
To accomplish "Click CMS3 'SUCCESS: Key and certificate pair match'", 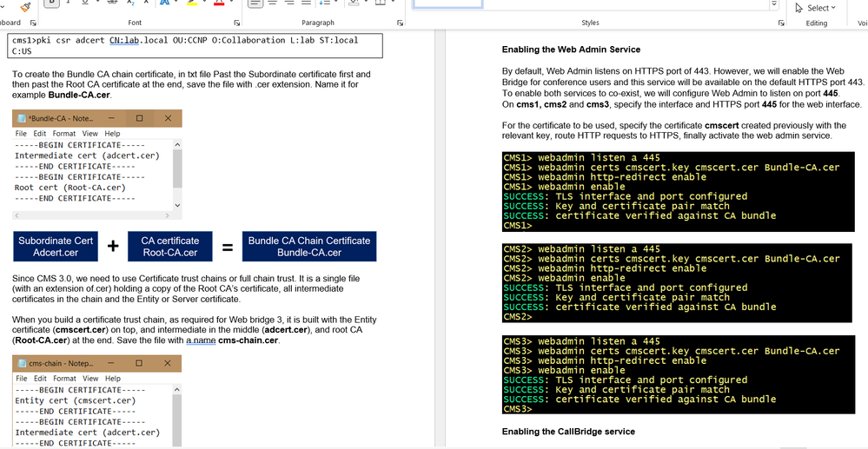I will pos(616,390).
